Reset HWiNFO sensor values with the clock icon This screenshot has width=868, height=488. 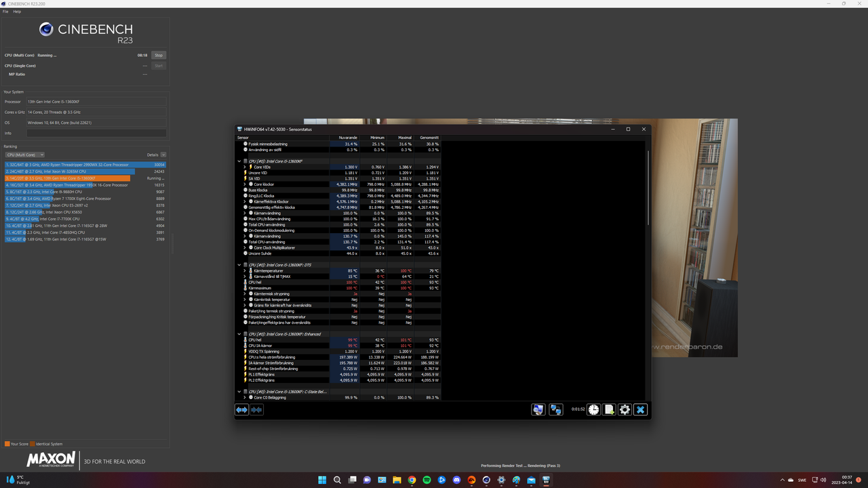(x=593, y=409)
